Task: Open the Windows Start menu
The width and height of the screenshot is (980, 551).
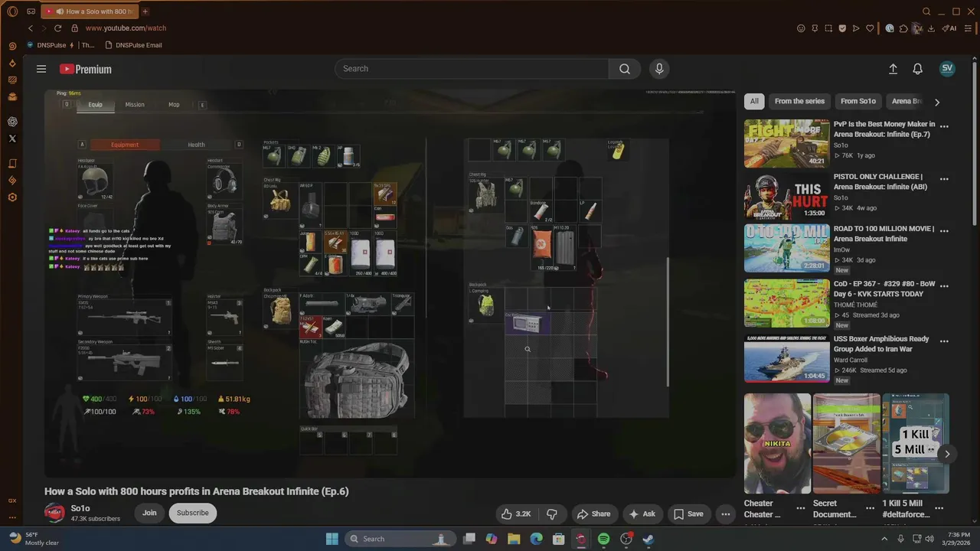Action: pos(332,539)
